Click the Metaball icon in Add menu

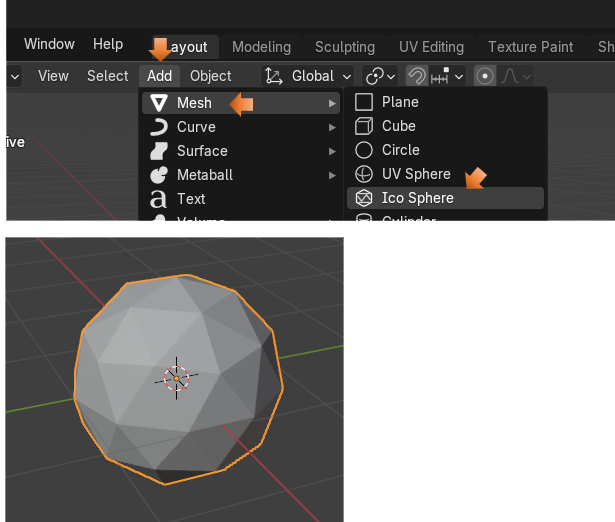point(159,175)
